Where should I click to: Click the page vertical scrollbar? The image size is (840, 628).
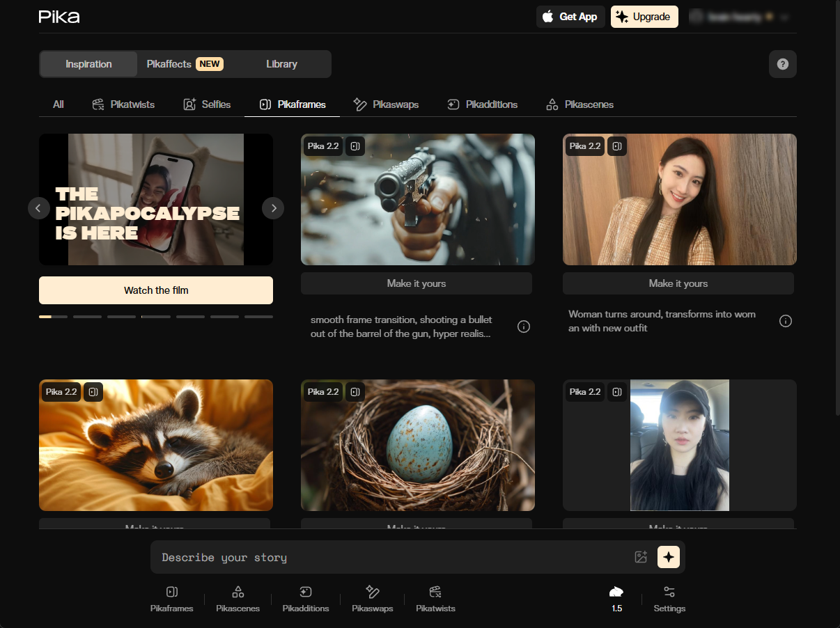[837, 209]
